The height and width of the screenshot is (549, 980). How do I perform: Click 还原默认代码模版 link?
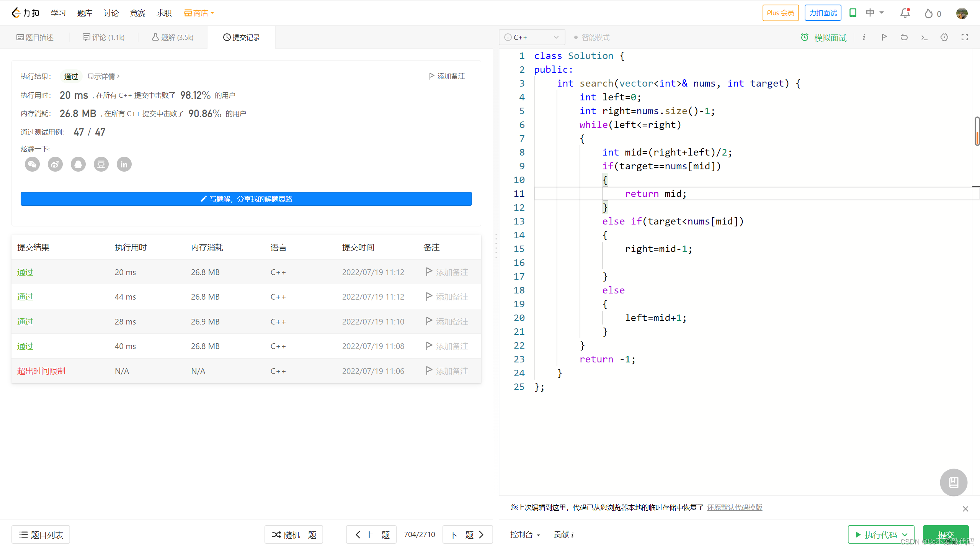(x=734, y=507)
